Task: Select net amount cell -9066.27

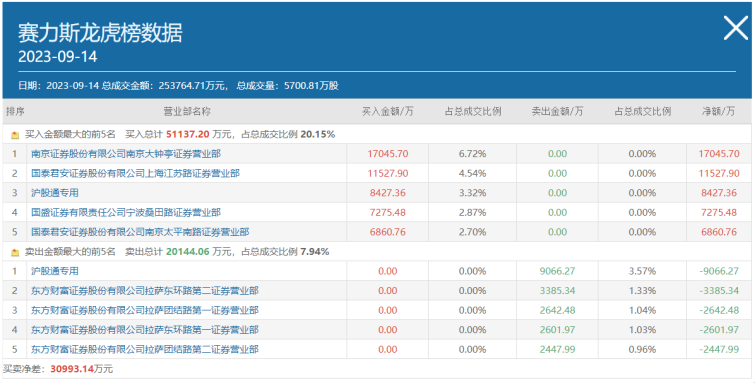Action: point(719,271)
